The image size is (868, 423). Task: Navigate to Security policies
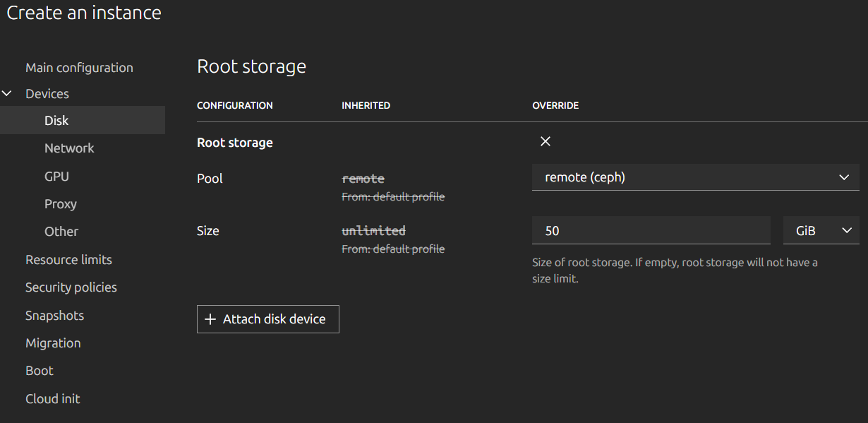(x=71, y=287)
